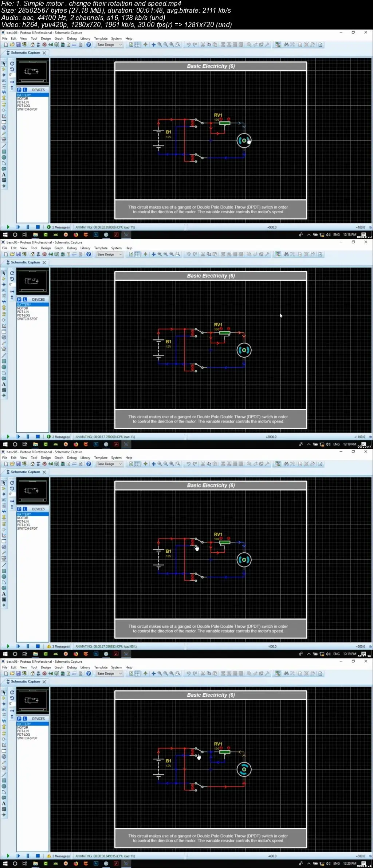Open the Help menu in the fourth frame
373x868 pixels.
click(129, 667)
